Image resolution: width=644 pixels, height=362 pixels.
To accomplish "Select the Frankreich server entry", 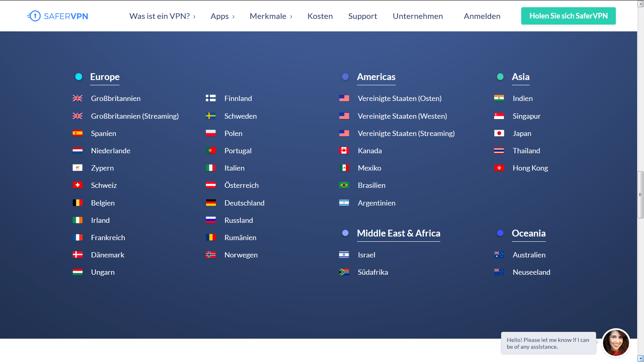I will 108,237.
